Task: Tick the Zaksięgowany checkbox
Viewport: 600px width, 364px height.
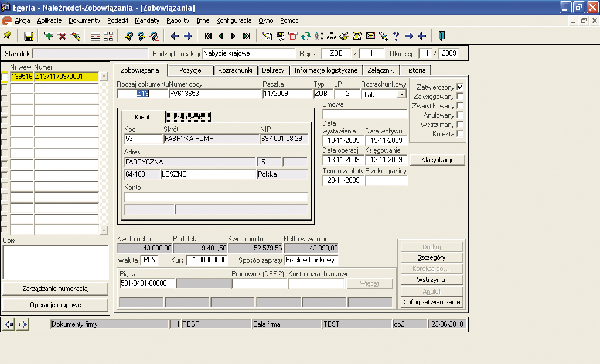Action: pos(460,97)
